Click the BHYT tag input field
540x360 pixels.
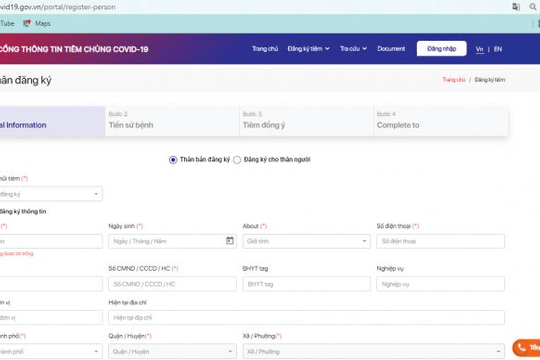tap(307, 284)
